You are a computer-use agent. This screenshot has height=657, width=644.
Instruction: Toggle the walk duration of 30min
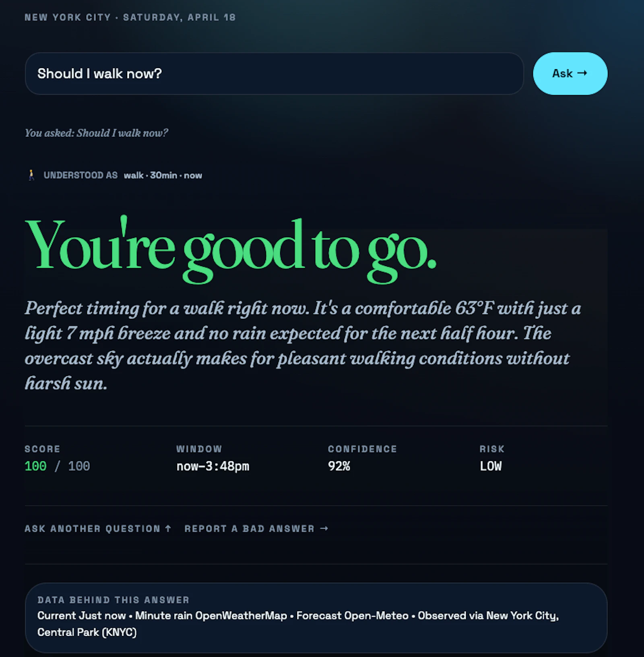[163, 175]
